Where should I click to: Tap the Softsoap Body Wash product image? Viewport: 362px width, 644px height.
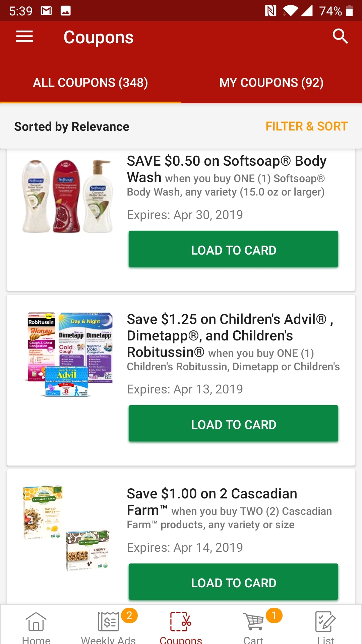(67, 197)
